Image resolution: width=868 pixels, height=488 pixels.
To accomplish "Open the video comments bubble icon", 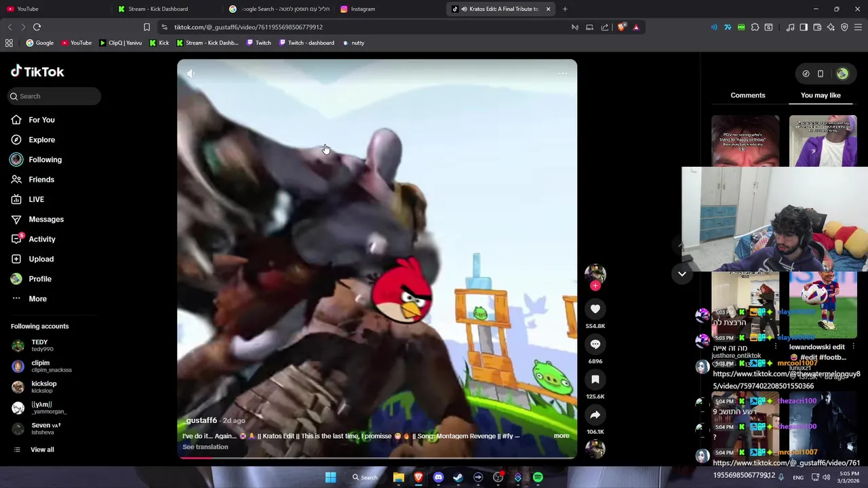I will 595,344.
